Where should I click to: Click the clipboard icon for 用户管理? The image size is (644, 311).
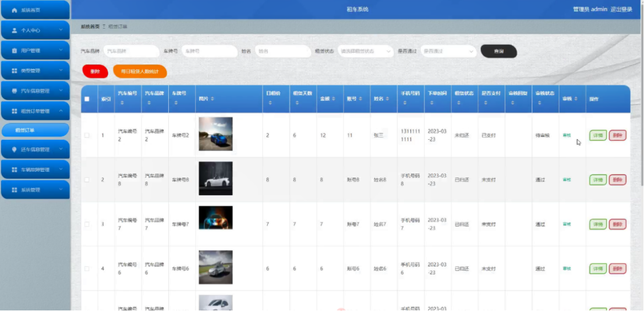point(15,51)
